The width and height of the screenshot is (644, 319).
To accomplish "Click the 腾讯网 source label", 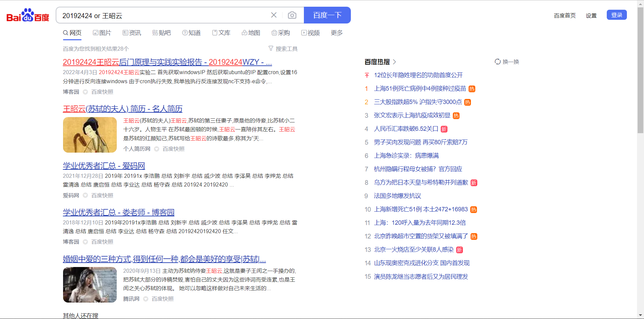I will pos(131,299).
